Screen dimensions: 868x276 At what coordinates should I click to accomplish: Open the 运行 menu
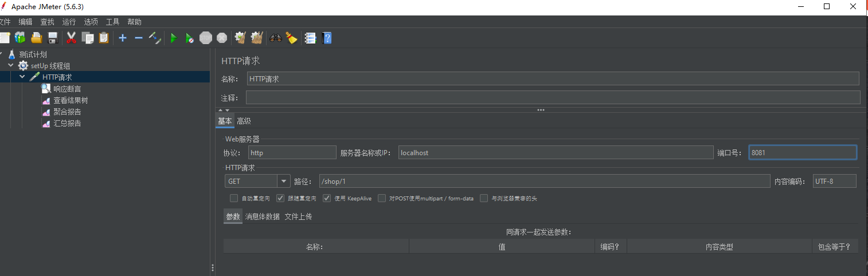coord(69,22)
